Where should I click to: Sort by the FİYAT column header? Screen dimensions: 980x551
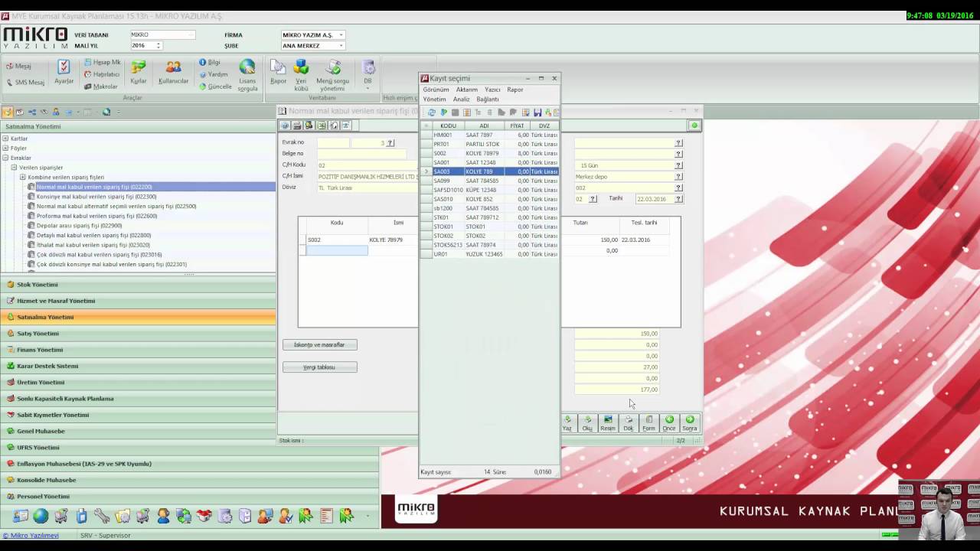pos(517,126)
